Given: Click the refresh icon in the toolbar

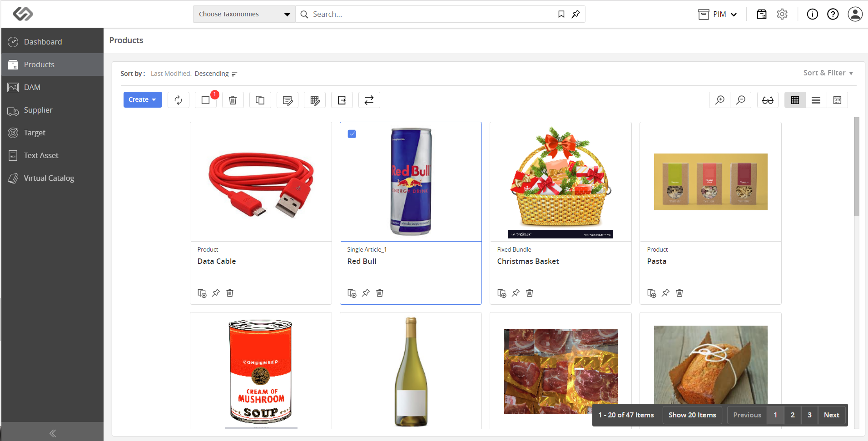Looking at the screenshot, I should (x=179, y=100).
